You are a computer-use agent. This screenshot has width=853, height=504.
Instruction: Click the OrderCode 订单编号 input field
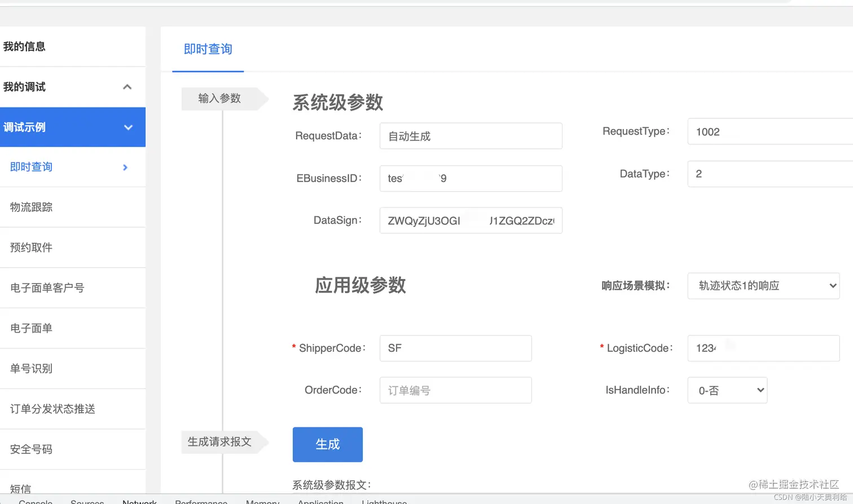coord(455,390)
